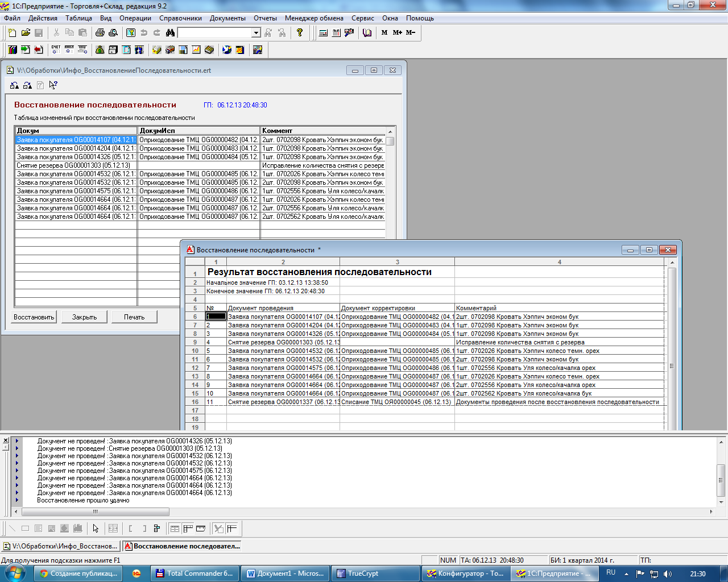Select the arrow pointer tool in bottom toolbar
The height and width of the screenshot is (582, 728).
tap(96, 529)
